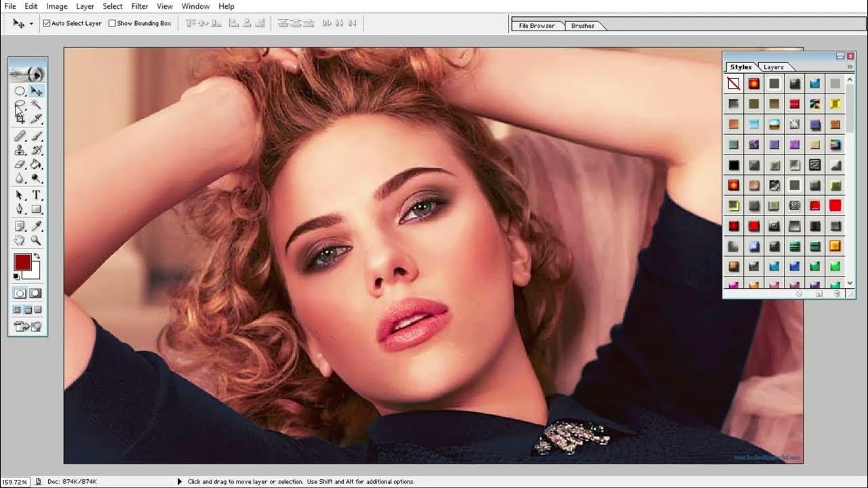Select the Eyedropper tool
The width and height of the screenshot is (868, 488).
tap(36, 226)
